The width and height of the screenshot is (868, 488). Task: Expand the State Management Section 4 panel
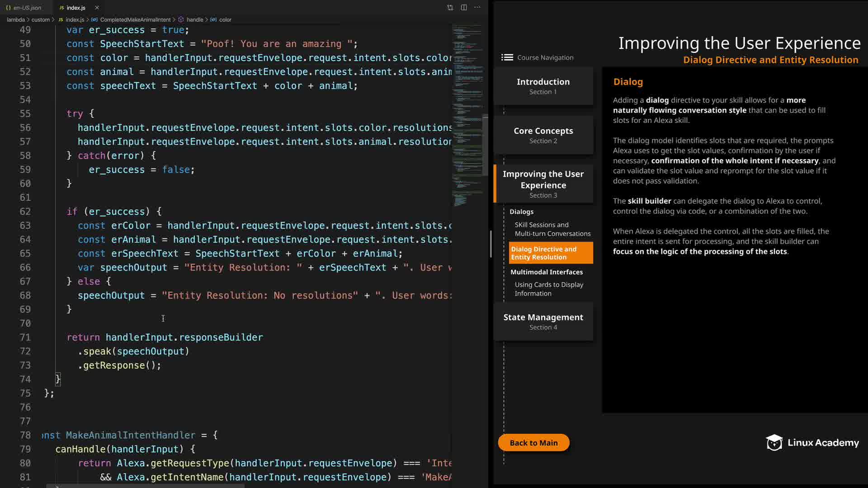(543, 321)
